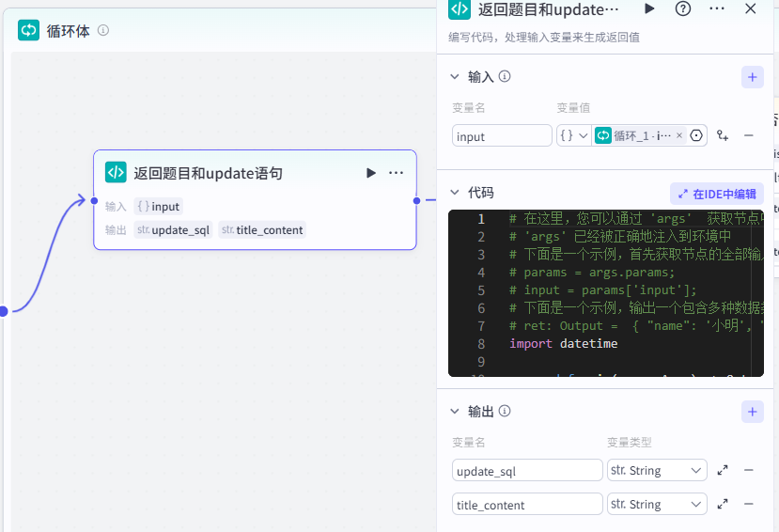Screen dimensions: 779x532
Task: Remove the 循环_1 variable reference
Action: (679, 135)
